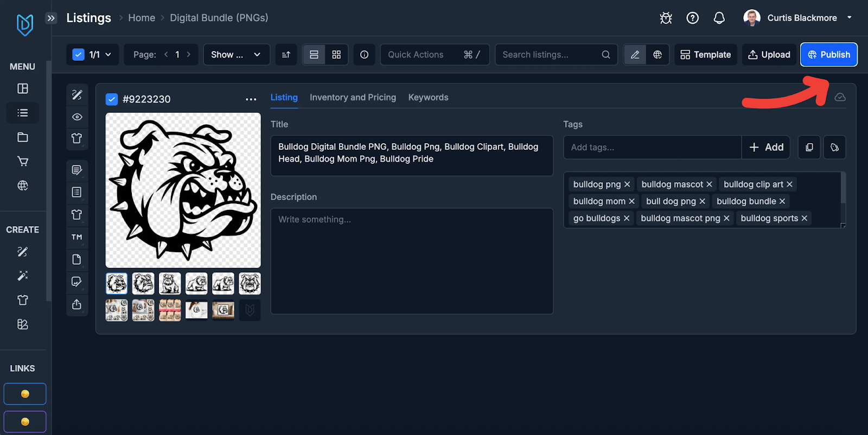Open the folder menu icon in sidebar
The image size is (868, 435).
(x=23, y=137)
